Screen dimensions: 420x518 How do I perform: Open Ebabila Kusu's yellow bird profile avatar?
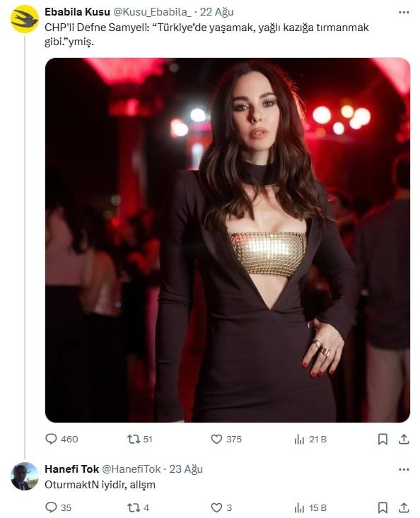pos(25,19)
